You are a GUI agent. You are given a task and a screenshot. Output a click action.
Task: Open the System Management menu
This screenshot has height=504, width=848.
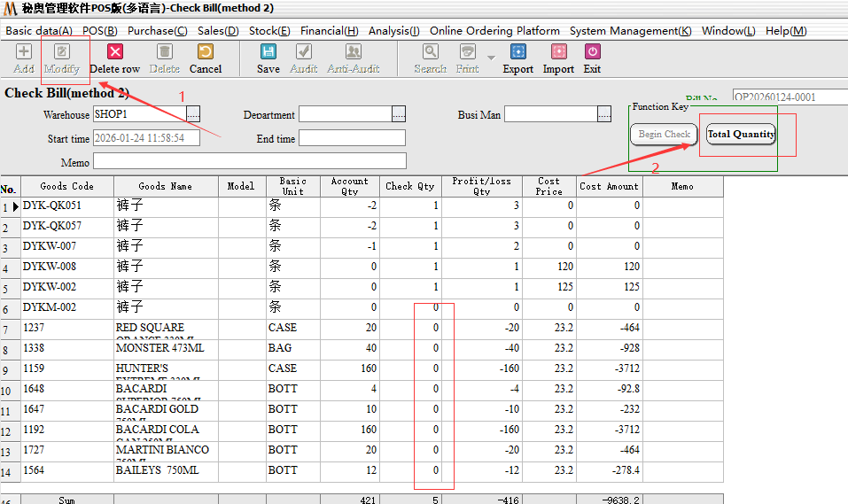[630, 30]
